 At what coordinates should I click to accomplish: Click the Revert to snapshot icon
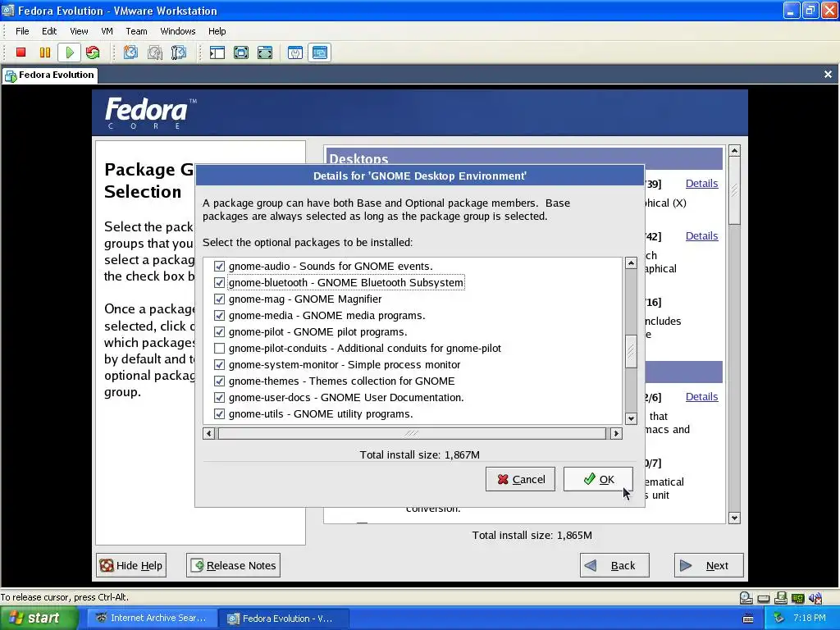(x=155, y=52)
